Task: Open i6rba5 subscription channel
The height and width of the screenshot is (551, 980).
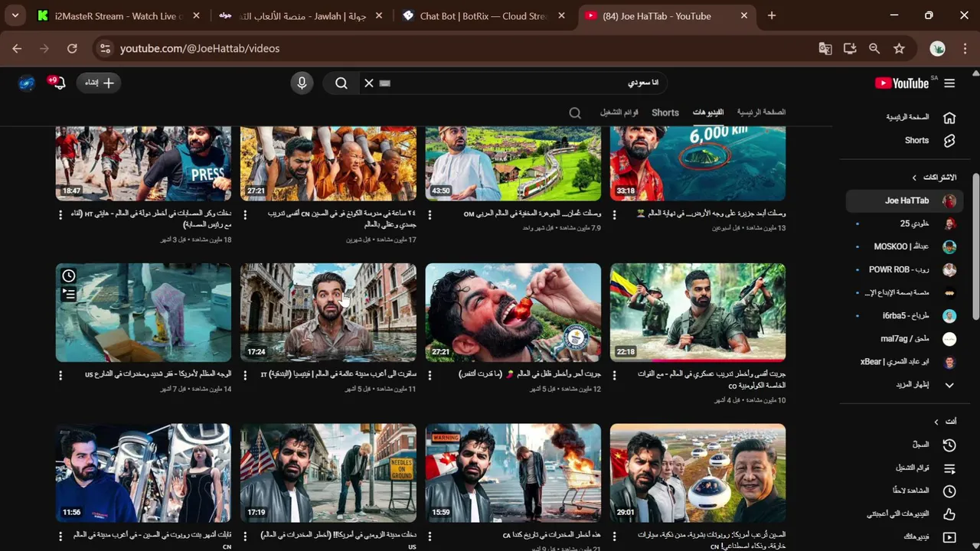Action: coord(904,315)
